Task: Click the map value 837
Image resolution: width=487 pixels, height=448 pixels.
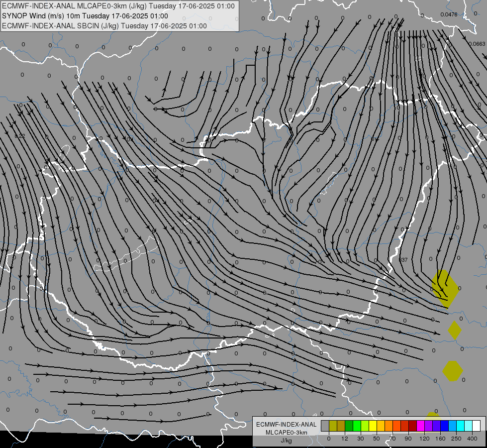Action: (403, 260)
